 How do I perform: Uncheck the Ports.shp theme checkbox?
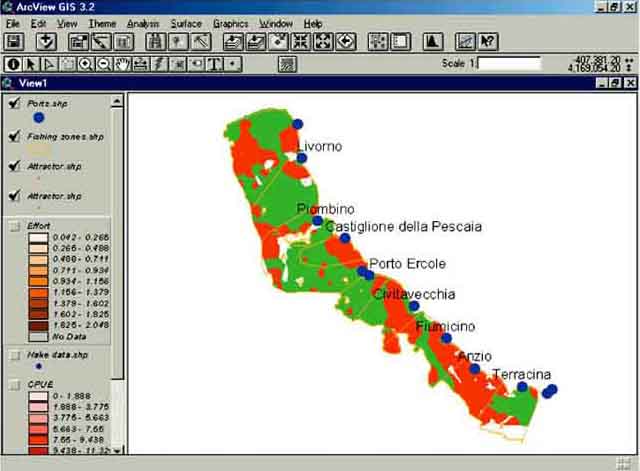click(x=14, y=103)
